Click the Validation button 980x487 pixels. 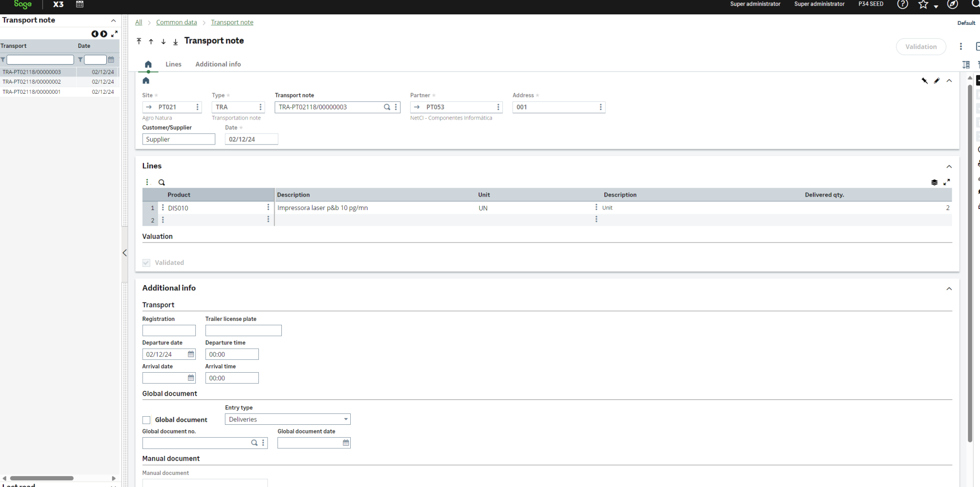(920, 46)
